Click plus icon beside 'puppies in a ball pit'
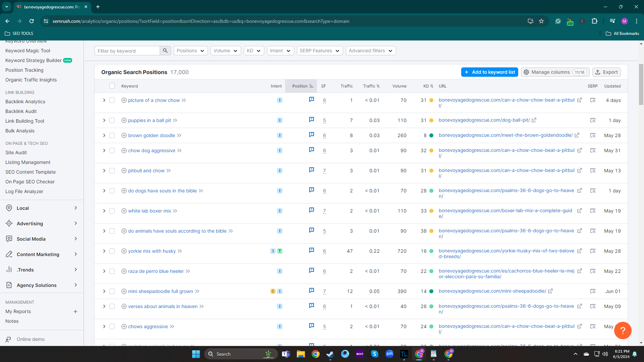 124,120
